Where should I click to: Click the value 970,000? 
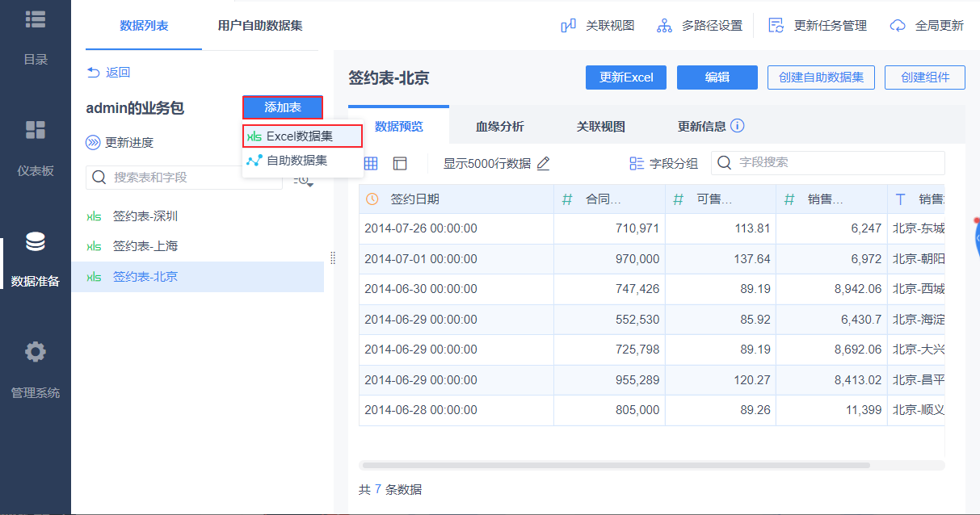click(637, 259)
